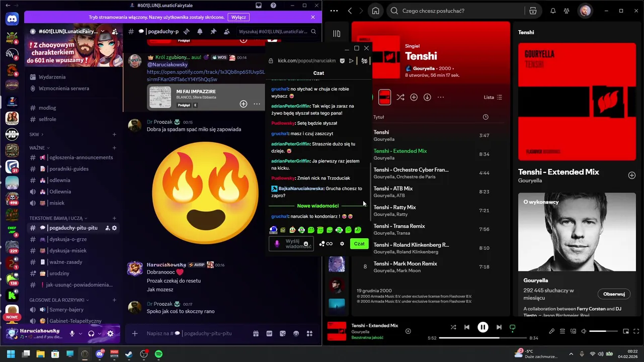Open gift icon in Discord message bar
Image resolution: width=644 pixels, height=362 pixels.
click(x=256, y=333)
